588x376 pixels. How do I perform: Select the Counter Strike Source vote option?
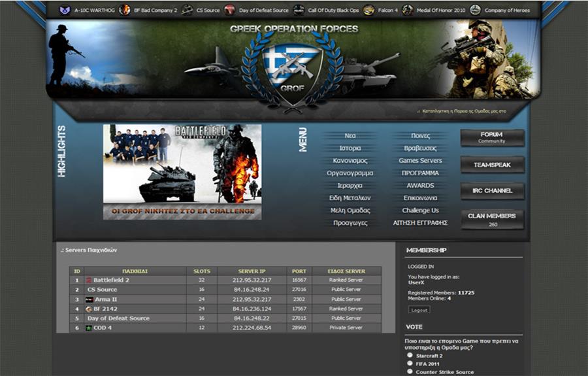[410, 371]
